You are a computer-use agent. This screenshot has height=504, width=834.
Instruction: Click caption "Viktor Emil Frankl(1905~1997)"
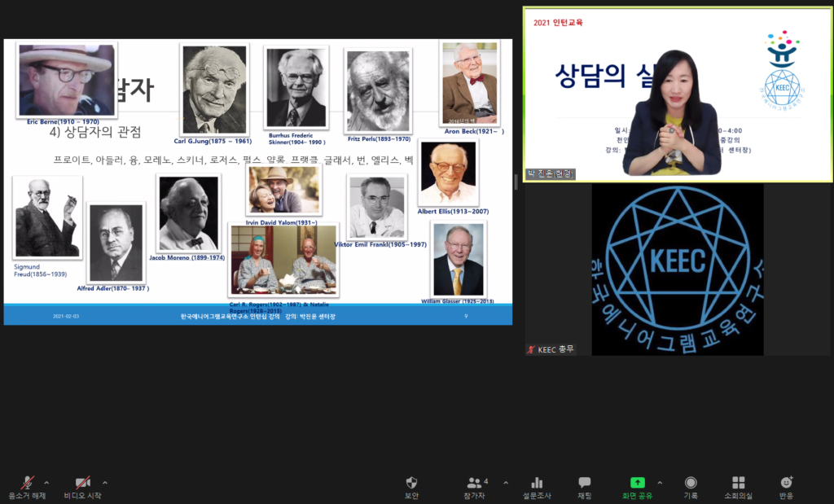[x=380, y=244]
